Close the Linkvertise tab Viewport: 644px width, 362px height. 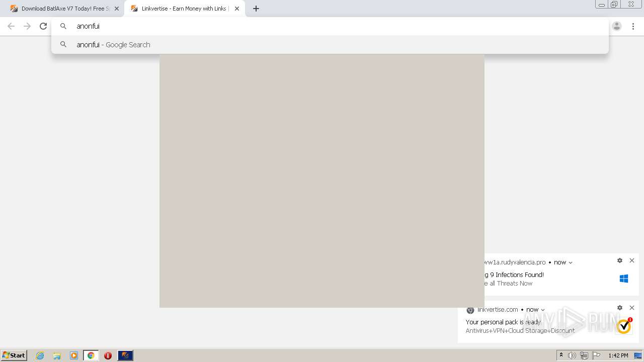coord(237,9)
